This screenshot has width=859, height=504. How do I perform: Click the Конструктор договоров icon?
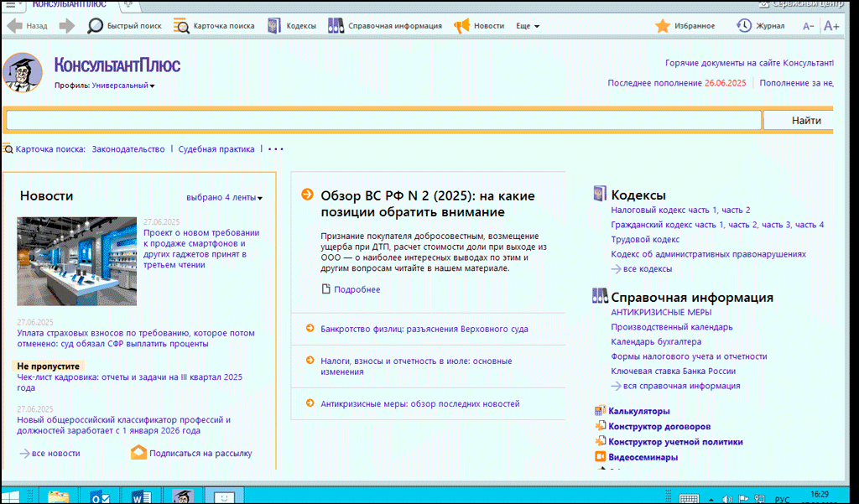click(x=600, y=426)
